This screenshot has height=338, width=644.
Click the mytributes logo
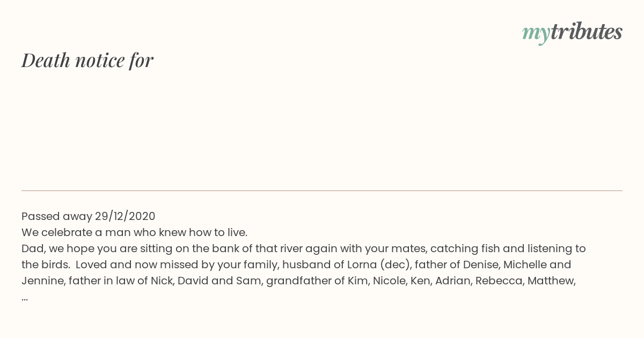click(572, 33)
